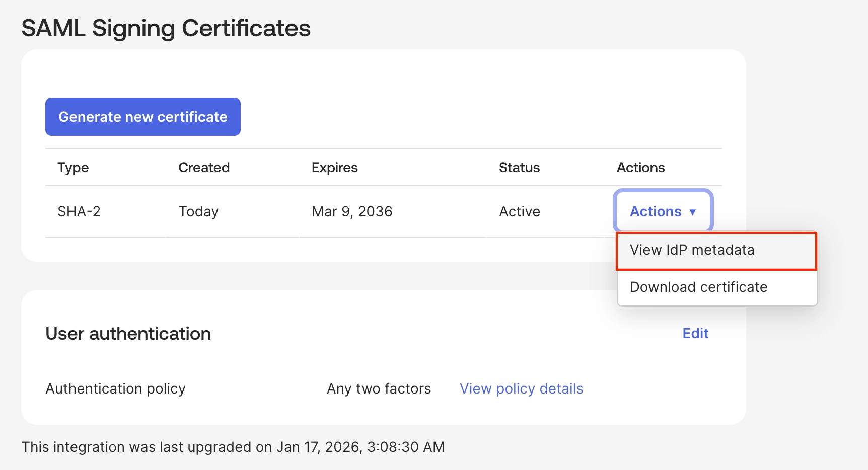868x470 pixels.
Task: Collapse the Actions dropdown for the SHA-2 certificate
Action: tap(663, 211)
